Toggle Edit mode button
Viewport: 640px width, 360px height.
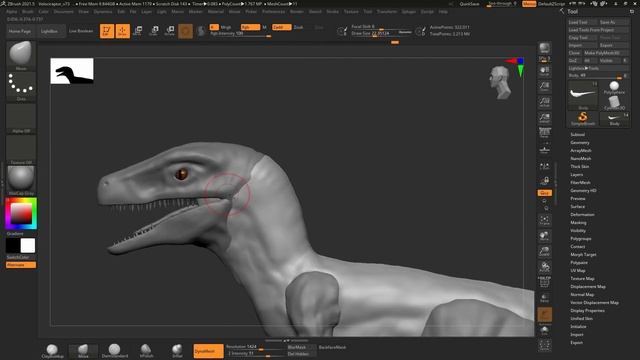[107, 31]
